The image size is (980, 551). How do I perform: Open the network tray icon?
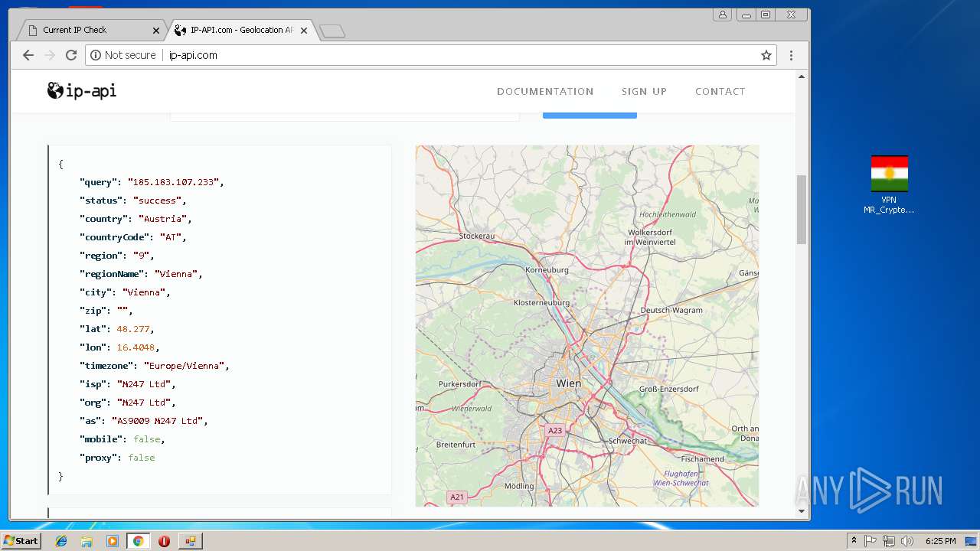click(889, 541)
